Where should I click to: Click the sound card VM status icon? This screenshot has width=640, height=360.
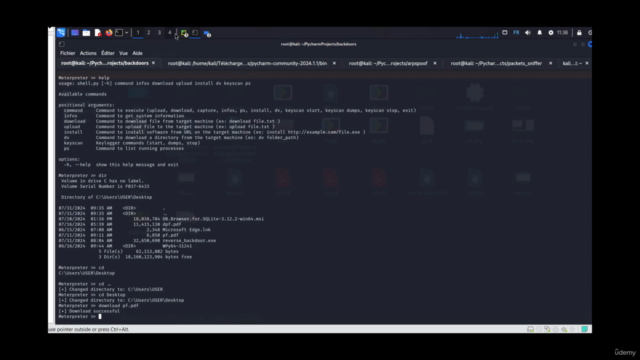coord(564,329)
